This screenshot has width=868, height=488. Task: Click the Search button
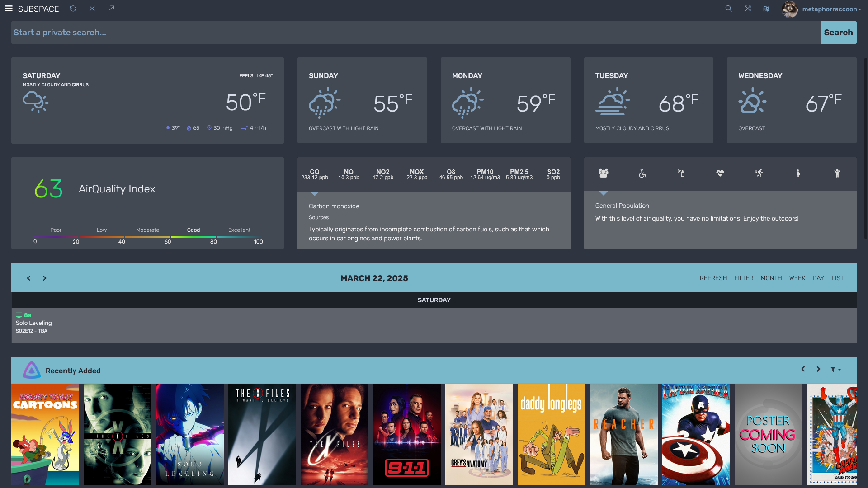[838, 33]
